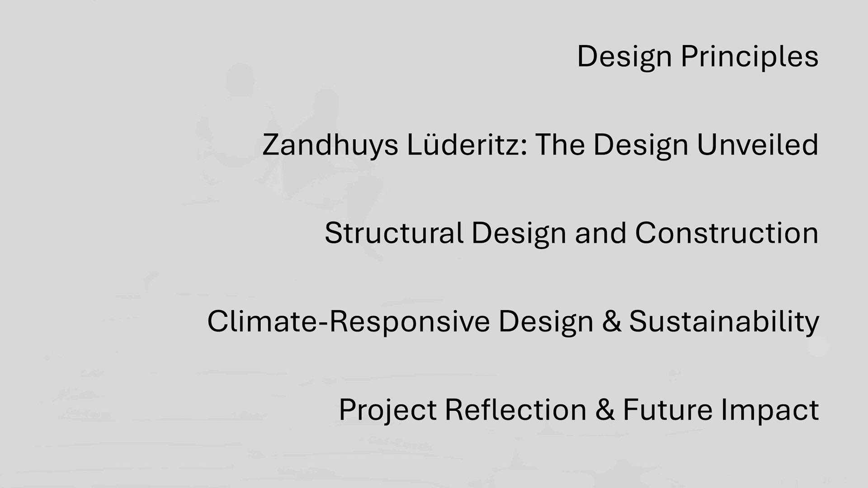
Task: Click the word "Climate-Responsive" in fourth line
Action: click(x=348, y=322)
